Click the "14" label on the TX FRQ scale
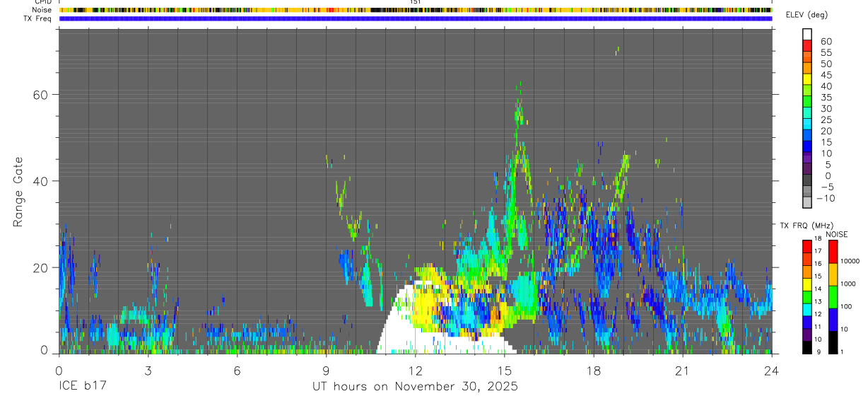Image resolution: width=868 pixels, height=401 pixels. click(x=818, y=289)
